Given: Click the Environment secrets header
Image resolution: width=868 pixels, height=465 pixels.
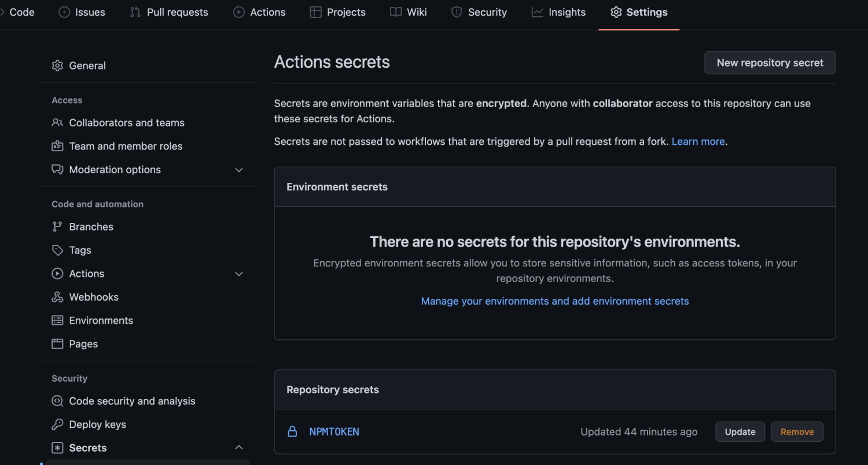Looking at the screenshot, I should pos(337,186).
